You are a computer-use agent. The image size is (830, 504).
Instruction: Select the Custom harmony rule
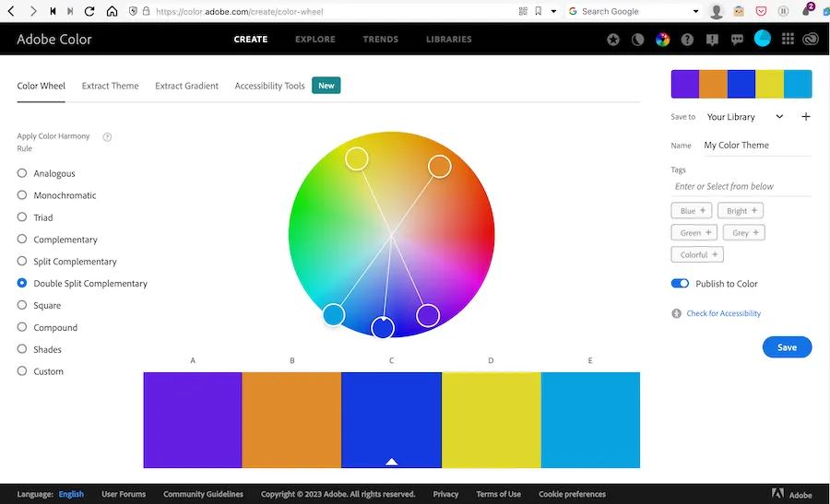22,370
